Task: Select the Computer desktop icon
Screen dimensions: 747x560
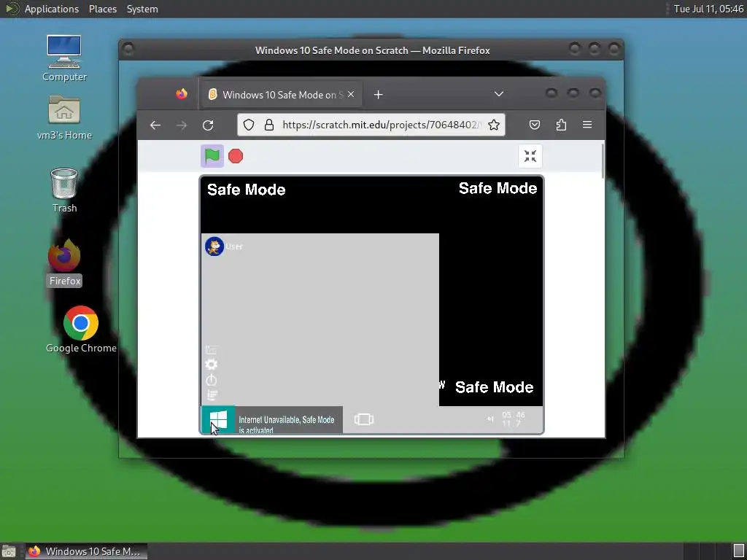Action: pyautogui.click(x=64, y=58)
